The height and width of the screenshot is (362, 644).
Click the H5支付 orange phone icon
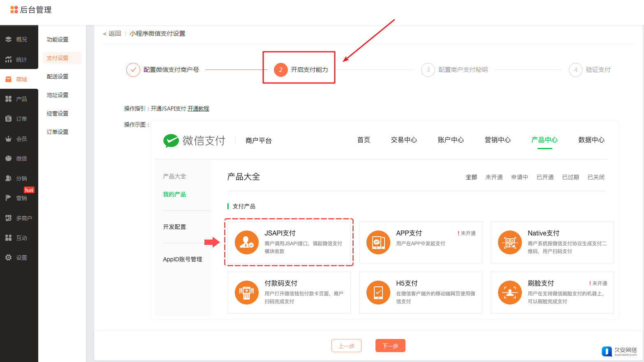378,293
